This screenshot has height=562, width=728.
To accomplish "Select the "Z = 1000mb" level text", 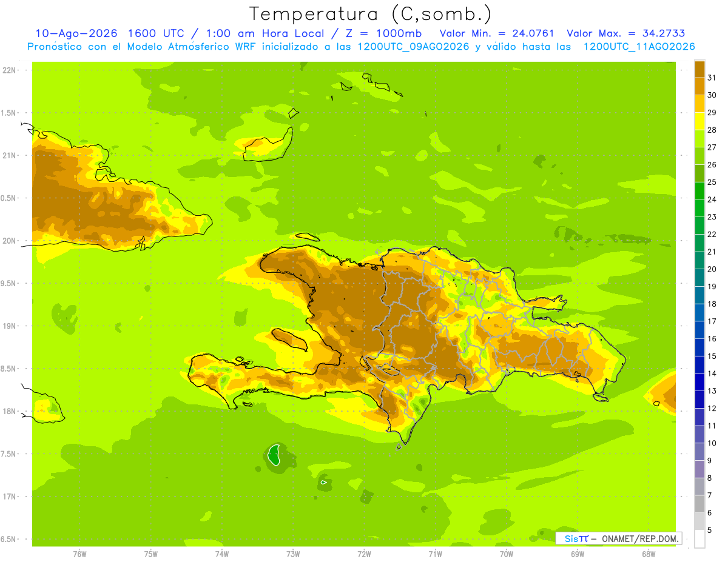I will (x=384, y=34).
